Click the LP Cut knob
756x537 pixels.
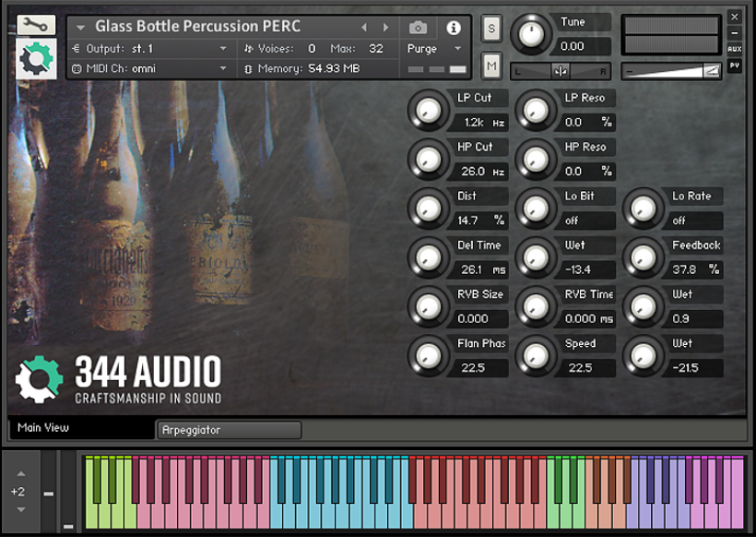[x=428, y=111]
